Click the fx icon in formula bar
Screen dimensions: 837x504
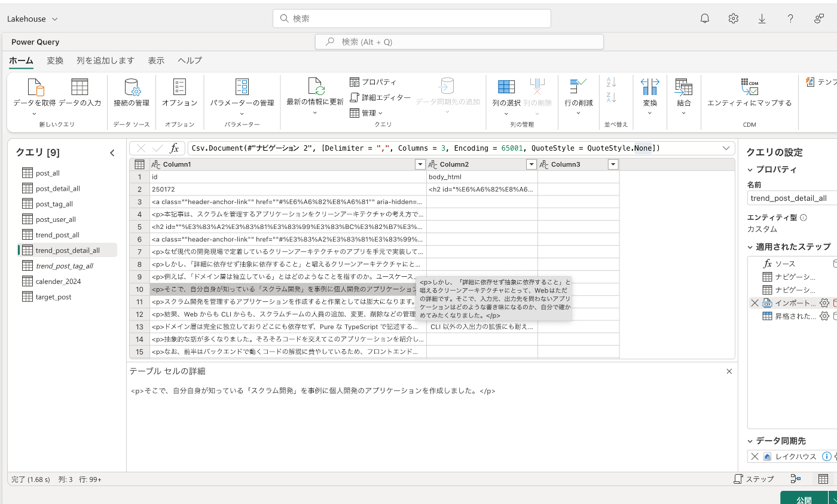point(175,148)
